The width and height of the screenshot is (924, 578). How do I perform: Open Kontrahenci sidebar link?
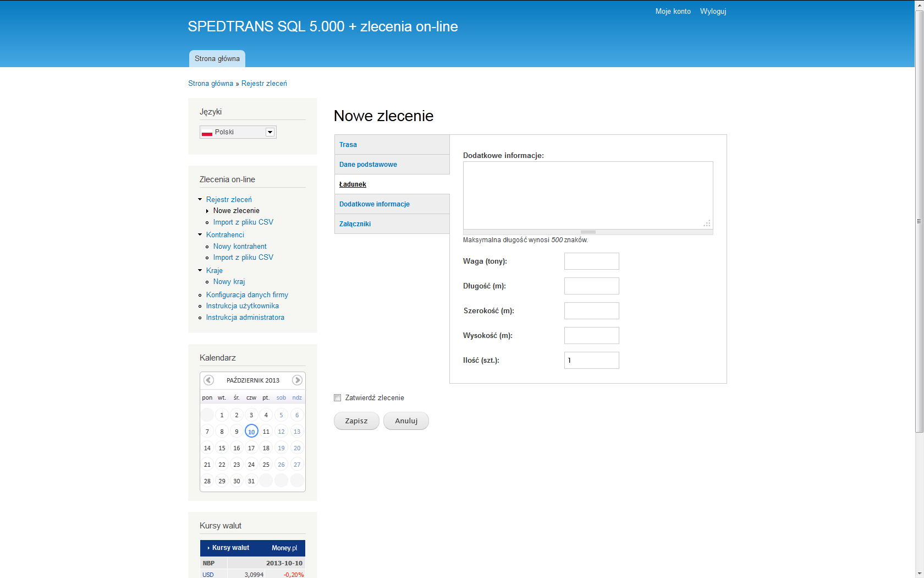(x=225, y=235)
